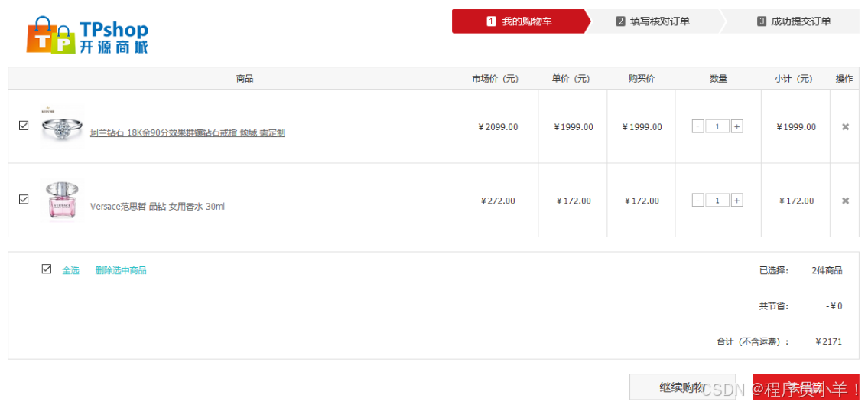
Task: Uncheck the diamond ring item checkbox
Action: 24,126
